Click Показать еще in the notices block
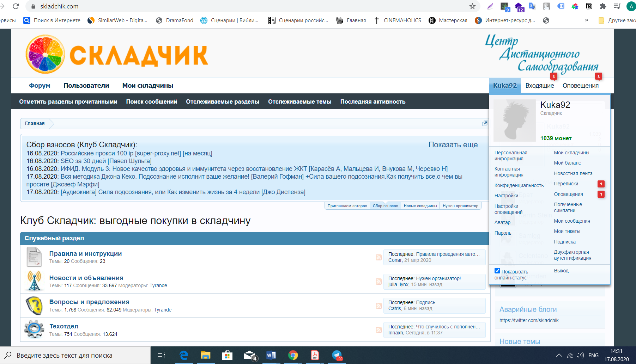The height and width of the screenshot is (364, 636). pyautogui.click(x=453, y=145)
